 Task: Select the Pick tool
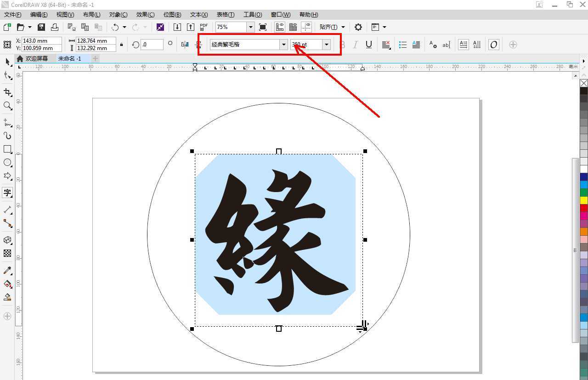pyautogui.click(x=7, y=62)
